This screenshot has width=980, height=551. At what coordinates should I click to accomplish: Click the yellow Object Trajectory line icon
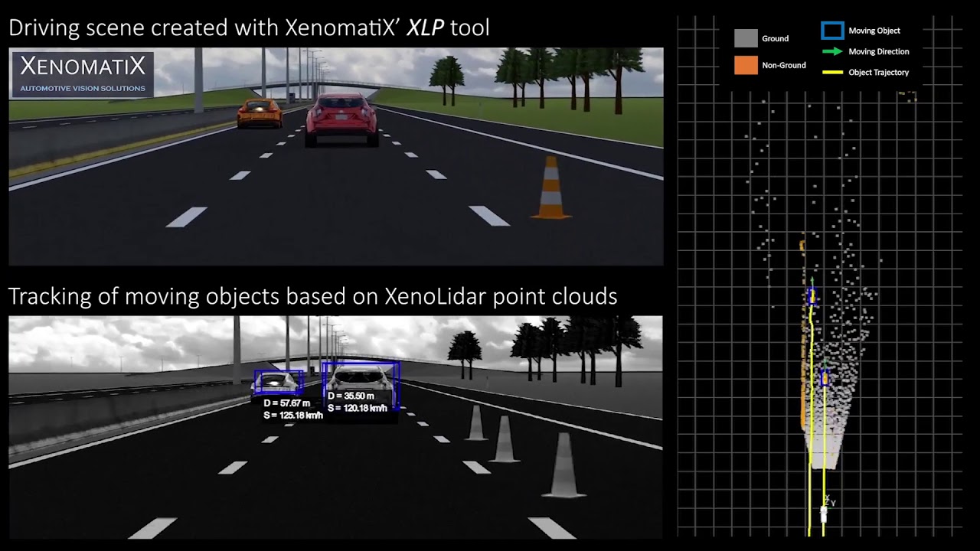pos(832,73)
